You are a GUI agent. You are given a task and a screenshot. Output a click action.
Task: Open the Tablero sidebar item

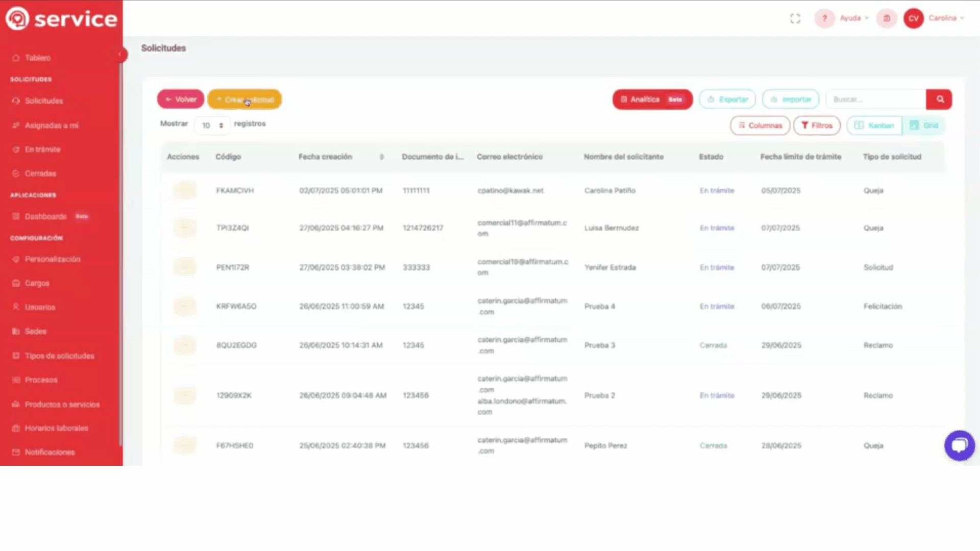click(x=38, y=58)
